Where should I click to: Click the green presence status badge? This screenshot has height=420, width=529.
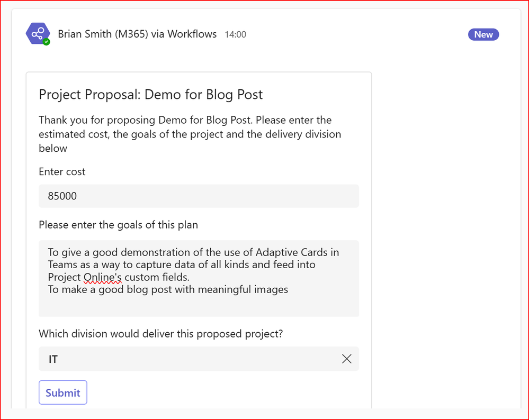point(47,42)
